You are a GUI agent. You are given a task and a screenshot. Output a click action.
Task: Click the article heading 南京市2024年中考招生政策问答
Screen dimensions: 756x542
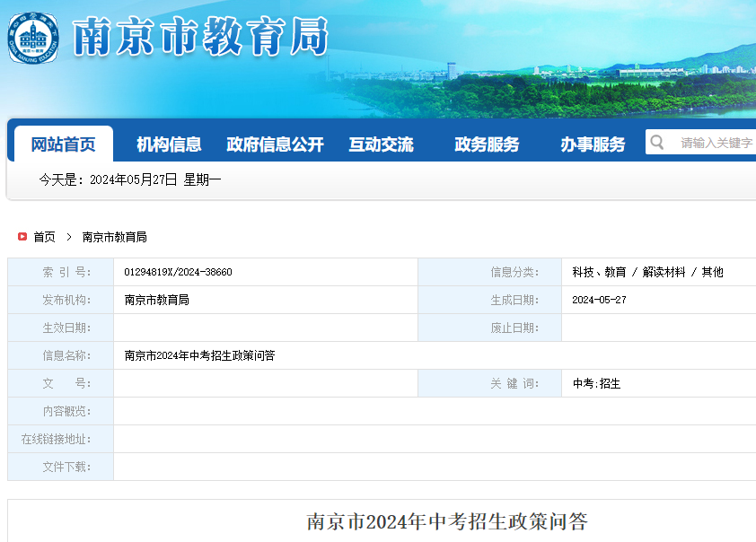(x=447, y=521)
